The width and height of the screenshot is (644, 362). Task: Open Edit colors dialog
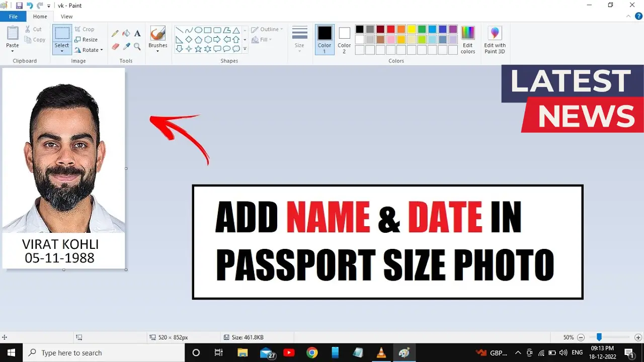coord(468,40)
